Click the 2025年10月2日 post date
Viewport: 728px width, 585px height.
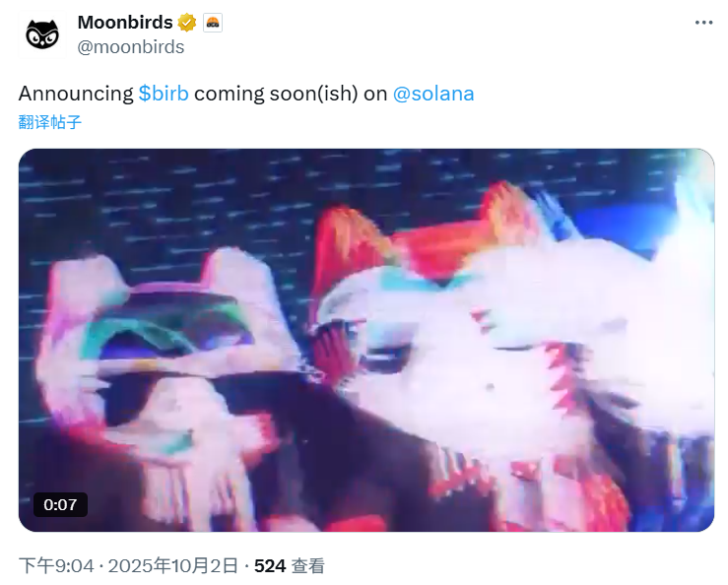point(172,566)
